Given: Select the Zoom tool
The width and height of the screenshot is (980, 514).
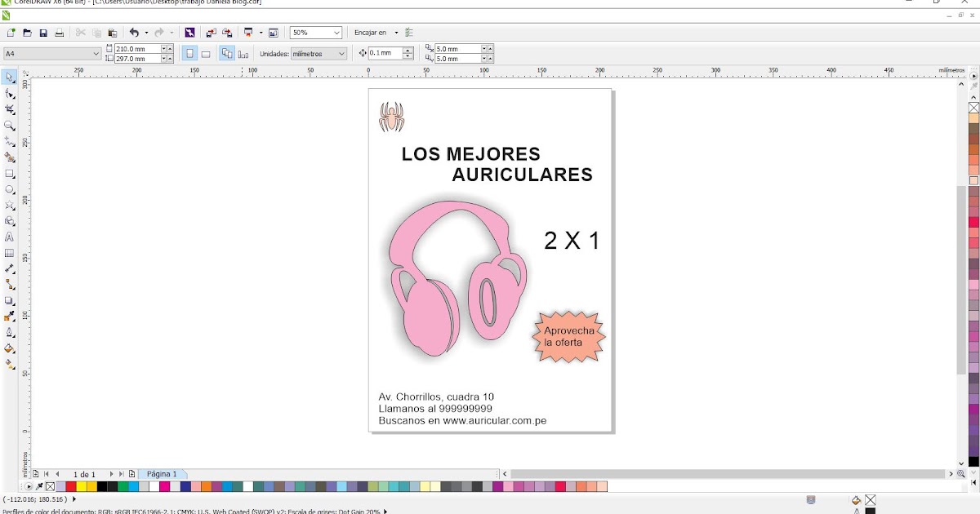Looking at the screenshot, I should tap(9, 125).
